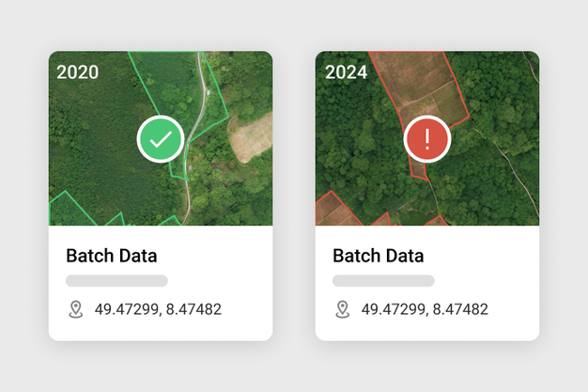Click the beige cleared field in 2020 image

[252, 138]
